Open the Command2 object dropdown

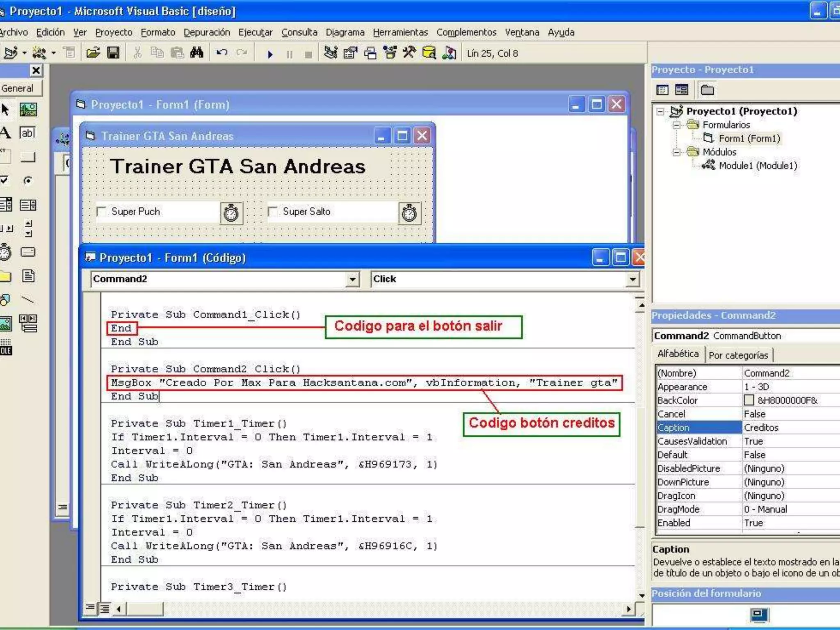(x=352, y=280)
